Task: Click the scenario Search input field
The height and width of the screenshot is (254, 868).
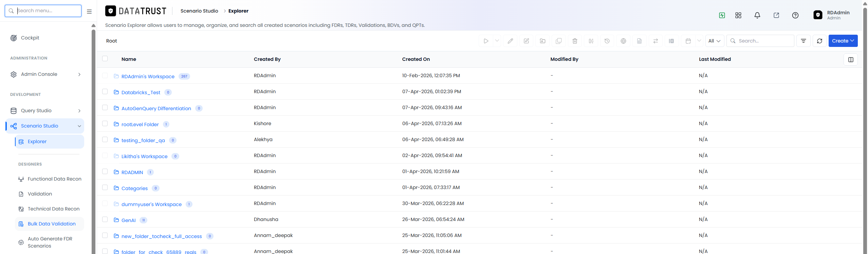Action: [x=760, y=41]
